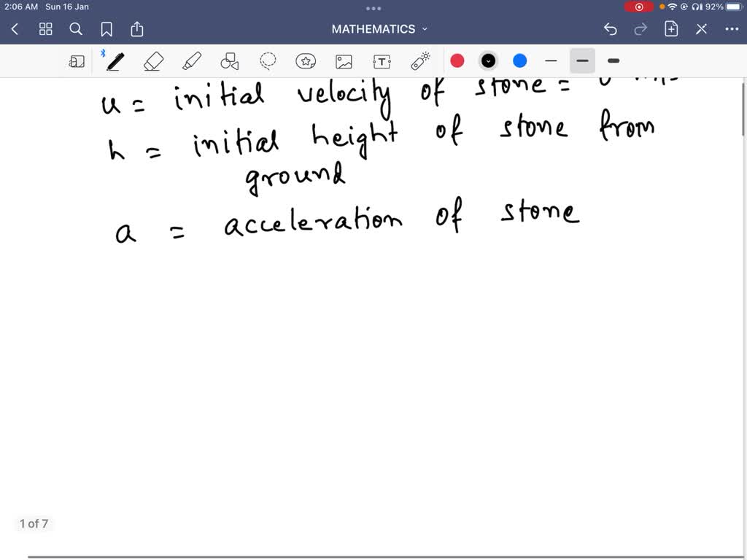The width and height of the screenshot is (747, 560).
Task: Insert an image with the Photo tool
Action: pyautogui.click(x=344, y=61)
